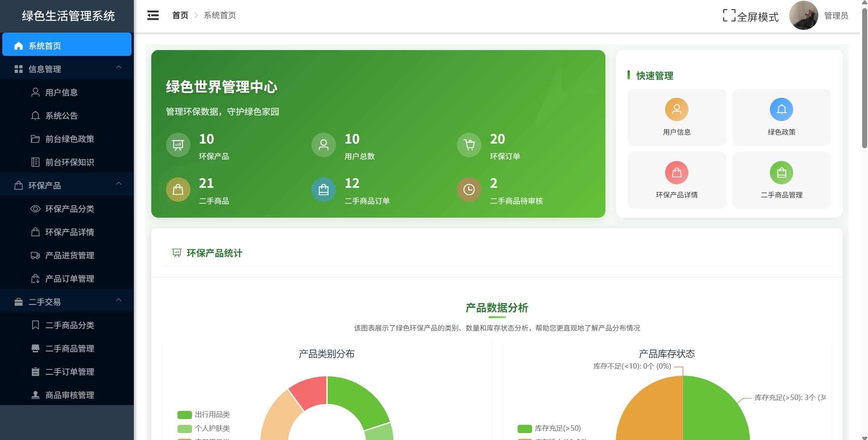Click the administrator avatar picture
This screenshot has width=868, height=440.
(x=803, y=16)
